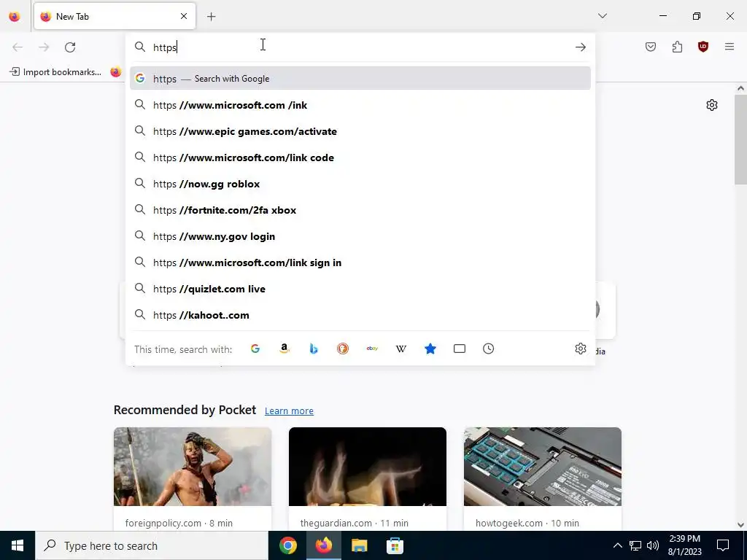
Task: Search open tabs using the tab icon
Action: [460, 349]
